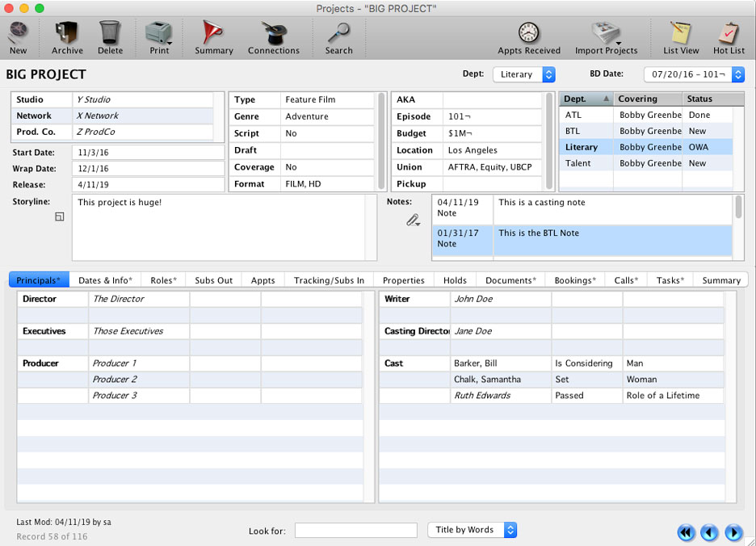756x546 pixels.
Task: Switch to List View notepad icon
Action: pyautogui.click(x=681, y=32)
